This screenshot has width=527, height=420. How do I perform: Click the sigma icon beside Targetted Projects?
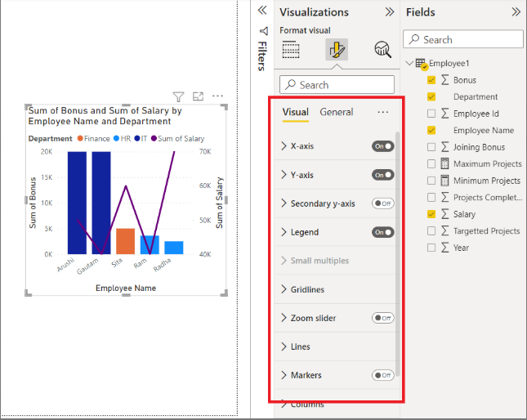445,230
